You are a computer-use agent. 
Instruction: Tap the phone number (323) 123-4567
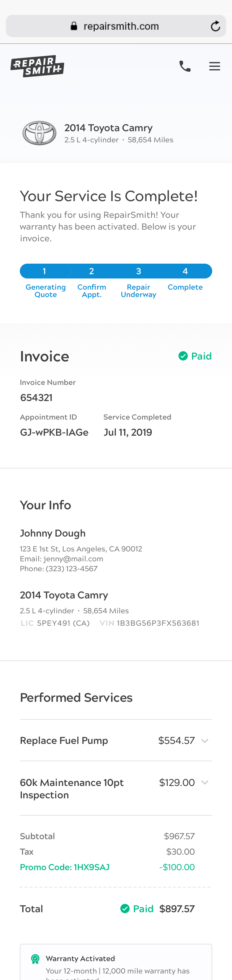(x=71, y=569)
